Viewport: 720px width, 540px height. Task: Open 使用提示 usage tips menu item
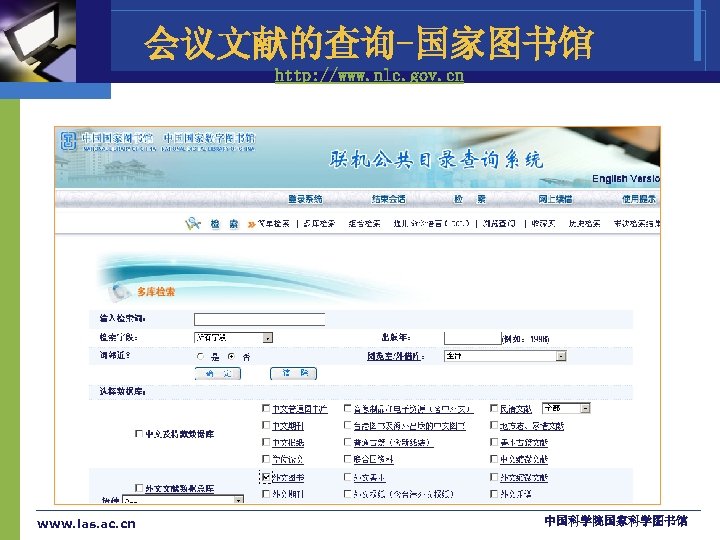click(x=639, y=199)
